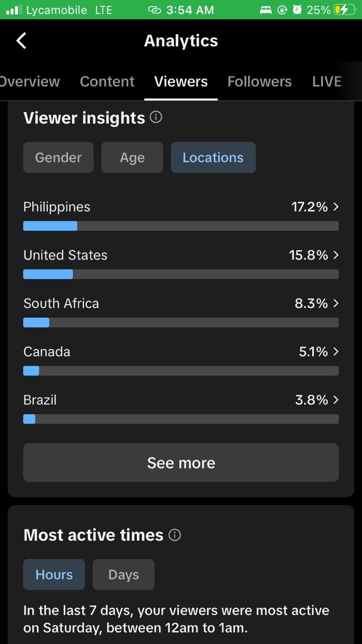This screenshot has width=362, height=644.
Task: Expand United States 15.8% chevron
Action: pyautogui.click(x=336, y=255)
